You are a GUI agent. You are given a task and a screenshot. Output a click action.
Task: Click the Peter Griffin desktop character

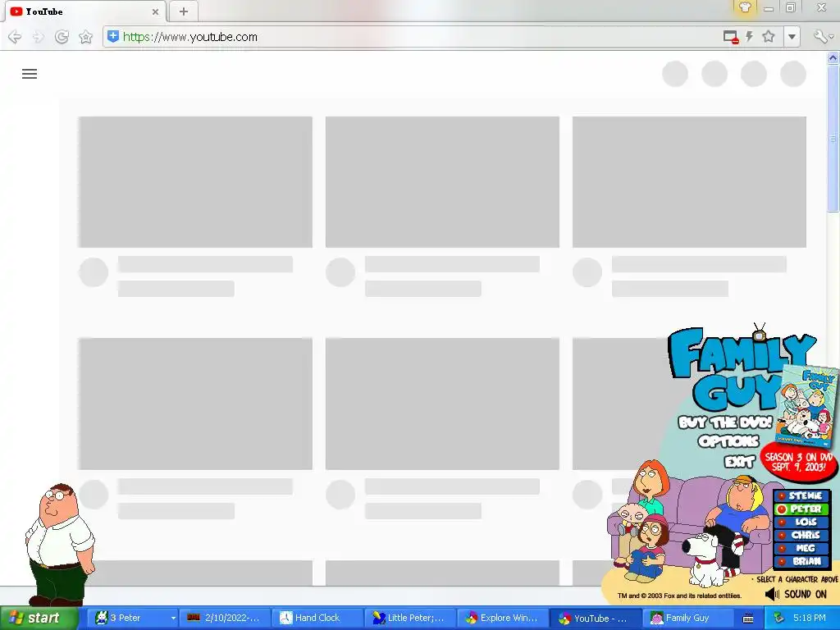pyautogui.click(x=59, y=544)
